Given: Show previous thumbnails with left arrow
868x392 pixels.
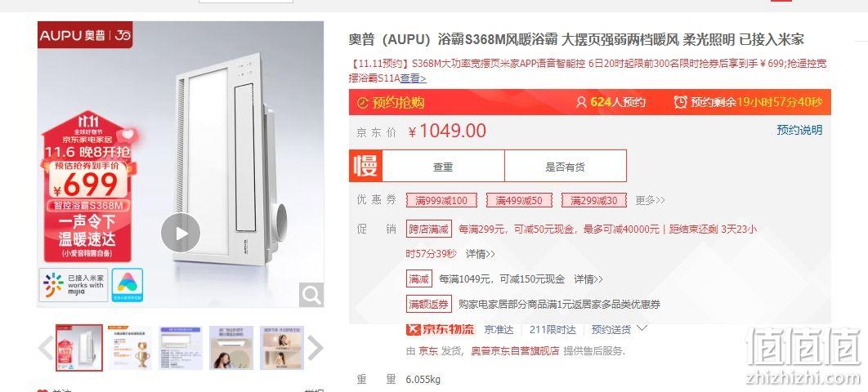Looking at the screenshot, I should (x=46, y=348).
